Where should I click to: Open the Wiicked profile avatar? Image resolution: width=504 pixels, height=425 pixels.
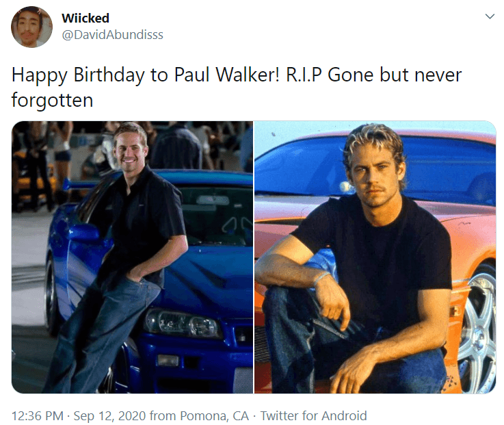[x=31, y=27]
